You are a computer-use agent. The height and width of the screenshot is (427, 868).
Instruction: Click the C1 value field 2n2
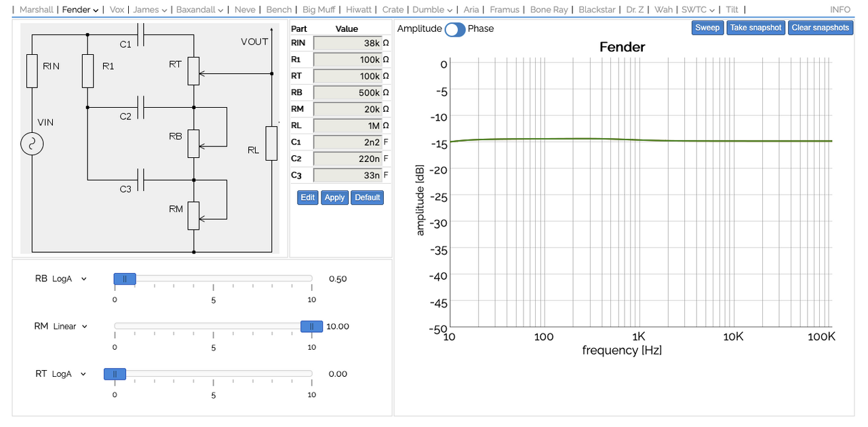coord(347,142)
